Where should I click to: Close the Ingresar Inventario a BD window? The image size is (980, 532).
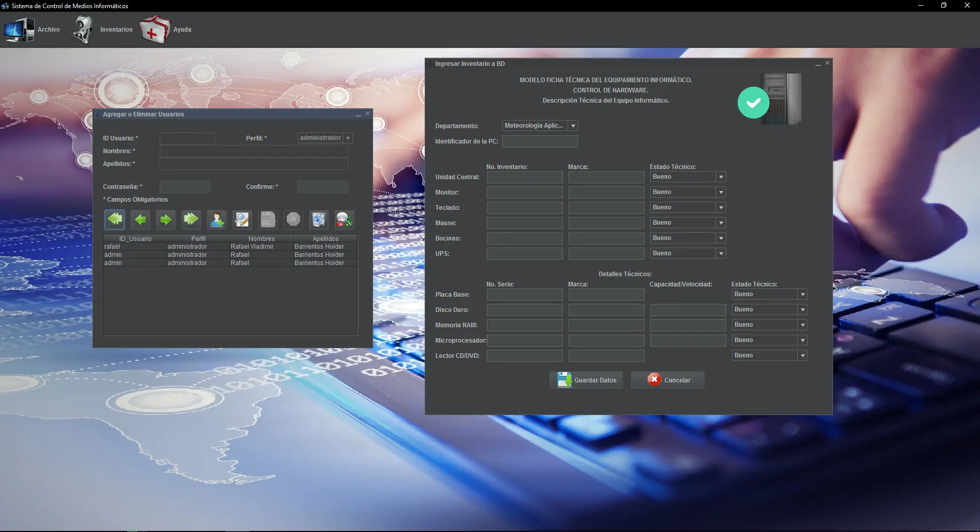tap(827, 63)
